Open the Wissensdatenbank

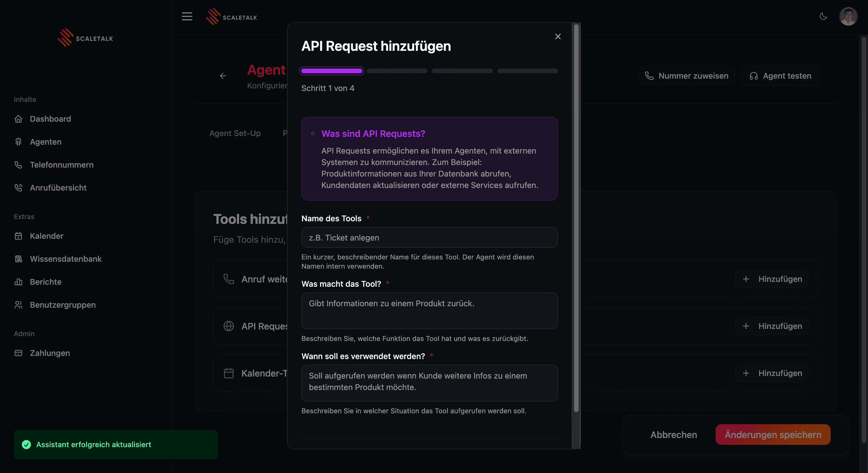pyautogui.click(x=66, y=259)
